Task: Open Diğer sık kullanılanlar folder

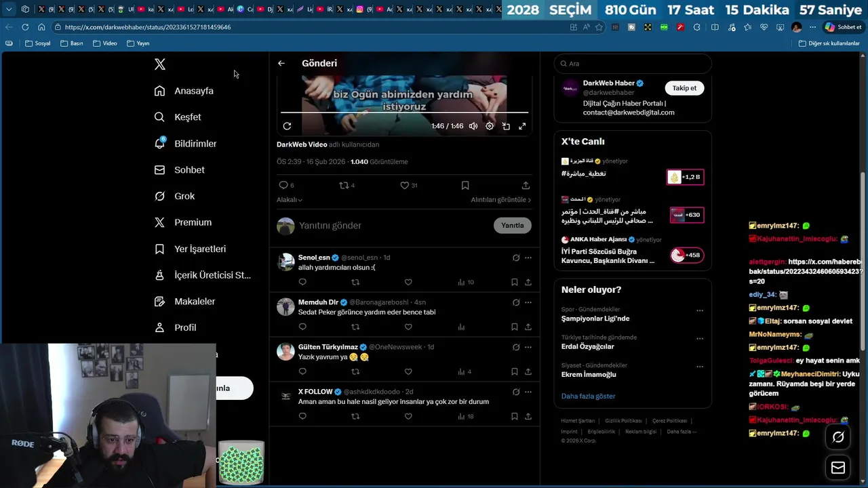Action: point(829,43)
